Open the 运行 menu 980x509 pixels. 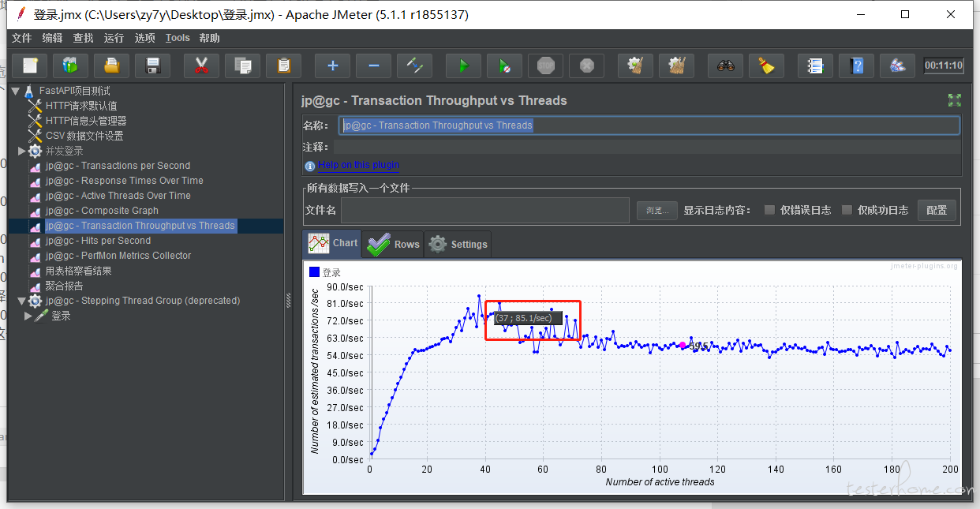114,38
